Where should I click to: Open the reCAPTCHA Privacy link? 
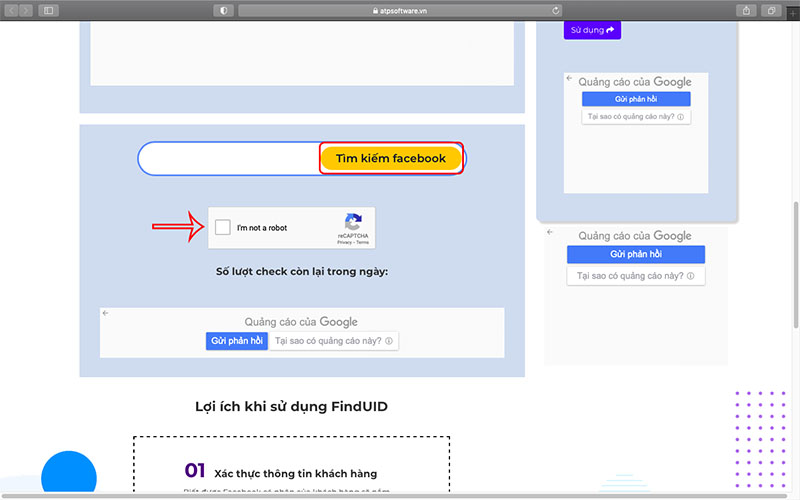[344, 242]
